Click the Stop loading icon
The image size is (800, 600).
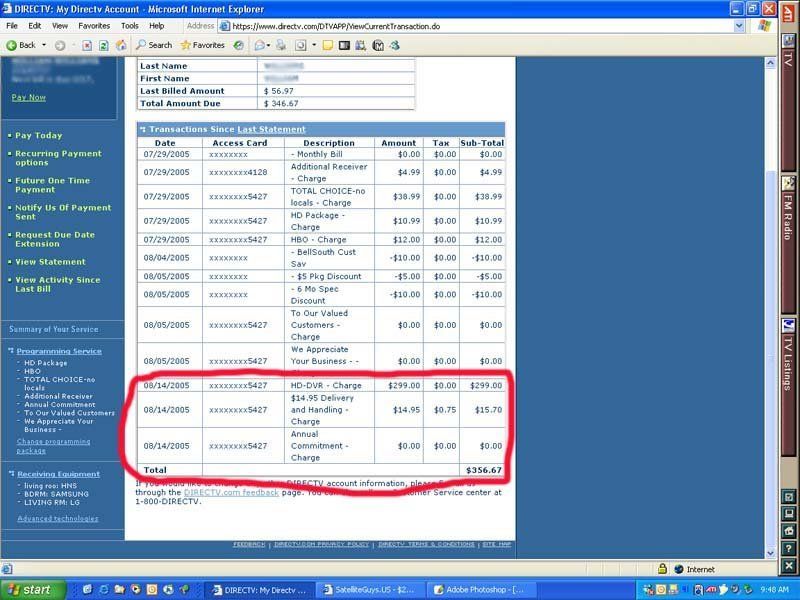(x=87, y=45)
